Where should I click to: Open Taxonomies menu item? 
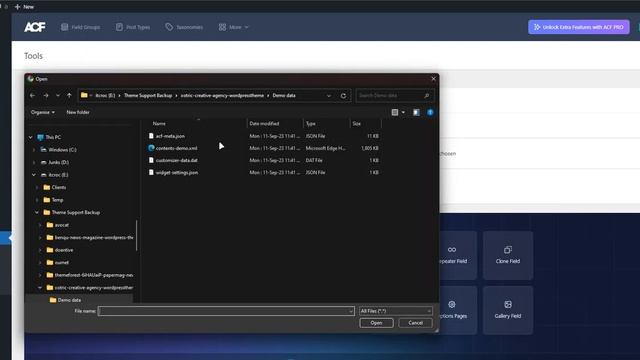[184, 27]
